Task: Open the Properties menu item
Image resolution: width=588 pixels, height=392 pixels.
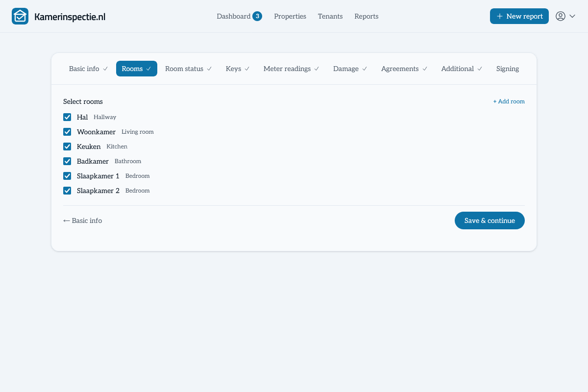Action: pos(290,16)
